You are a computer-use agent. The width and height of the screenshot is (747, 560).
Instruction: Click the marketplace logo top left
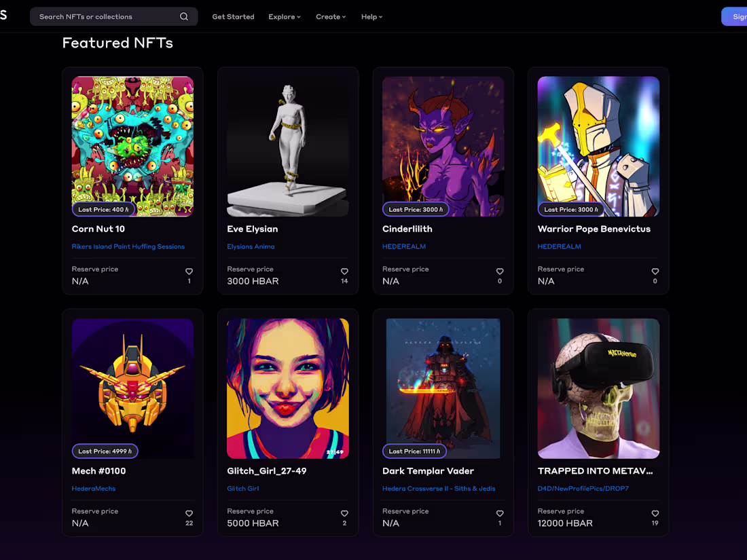tap(5, 15)
